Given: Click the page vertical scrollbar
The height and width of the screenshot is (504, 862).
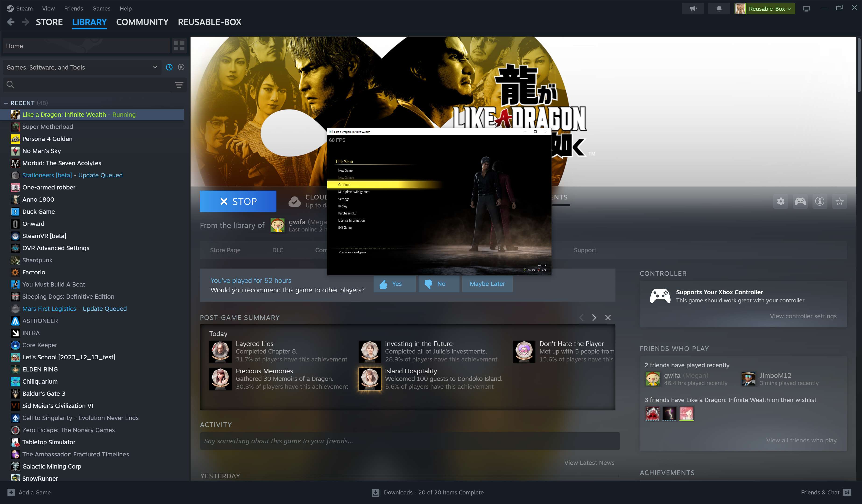Looking at the screenshot, I should pyautogui.click(x=859, y=65).
